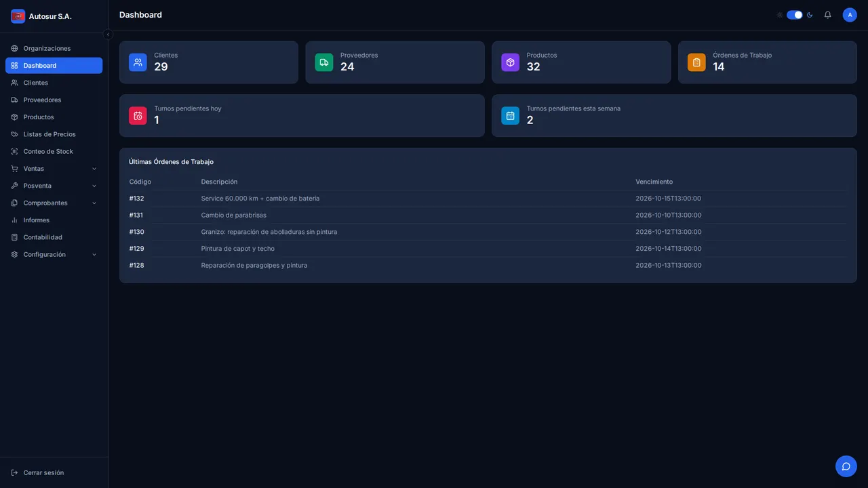Open the chat bubble button
Screen dimensions: 868x488
tap(846, 466)
